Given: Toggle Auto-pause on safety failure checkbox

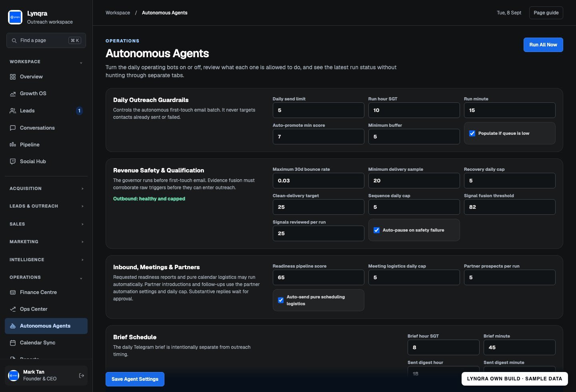Looking at the screenshot, I should point(377,230).
